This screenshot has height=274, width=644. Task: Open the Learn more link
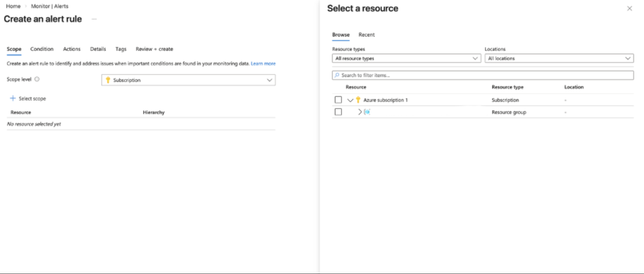click(x=263, y=64)
